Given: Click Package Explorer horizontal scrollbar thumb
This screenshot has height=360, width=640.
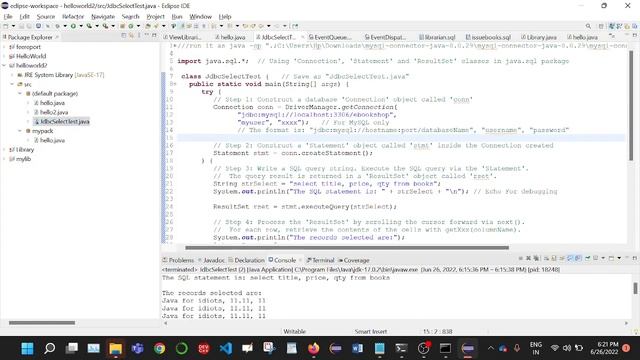Looking at the screenshot, I should 42,323.
